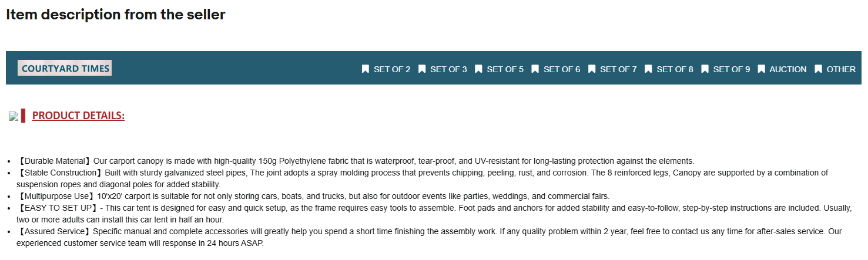868x260 pixels.
Task: Open the AUCTION text link
Action: [x=788, y=69]
